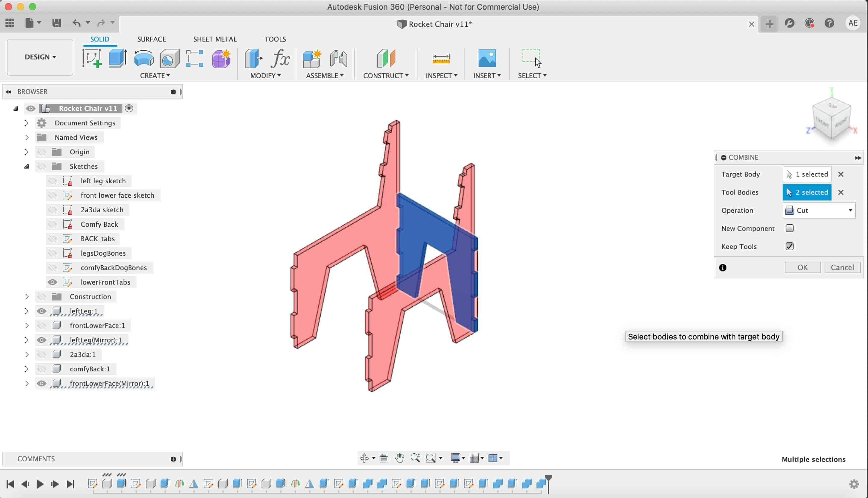Switch to the SHEET METAL tab
The image size is (868, 498).
click(215, 39)
